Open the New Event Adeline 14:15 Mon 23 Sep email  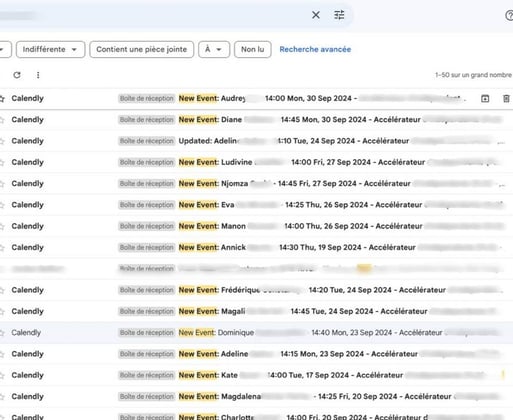click(x=256, y=354)
